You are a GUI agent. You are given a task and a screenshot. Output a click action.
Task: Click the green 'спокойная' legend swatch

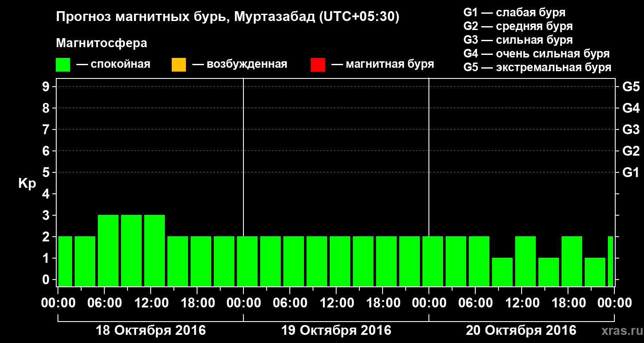[63, 65]
